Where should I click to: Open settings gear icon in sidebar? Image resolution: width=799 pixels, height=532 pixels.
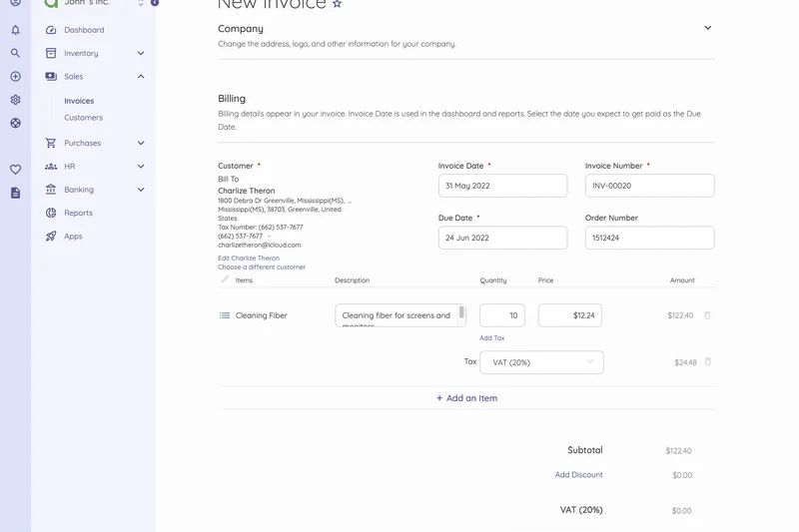pyautogui.click(x=15, y=100)
